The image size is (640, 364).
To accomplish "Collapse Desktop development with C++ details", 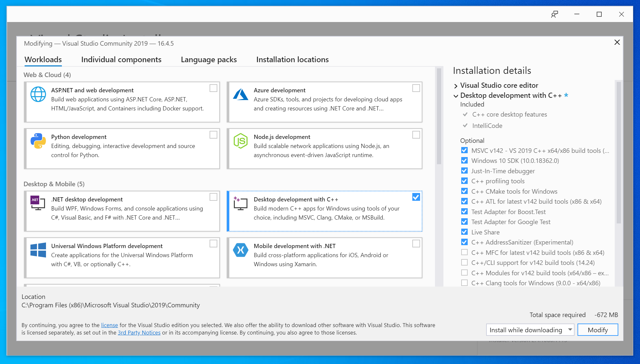I will click(456, 96).
